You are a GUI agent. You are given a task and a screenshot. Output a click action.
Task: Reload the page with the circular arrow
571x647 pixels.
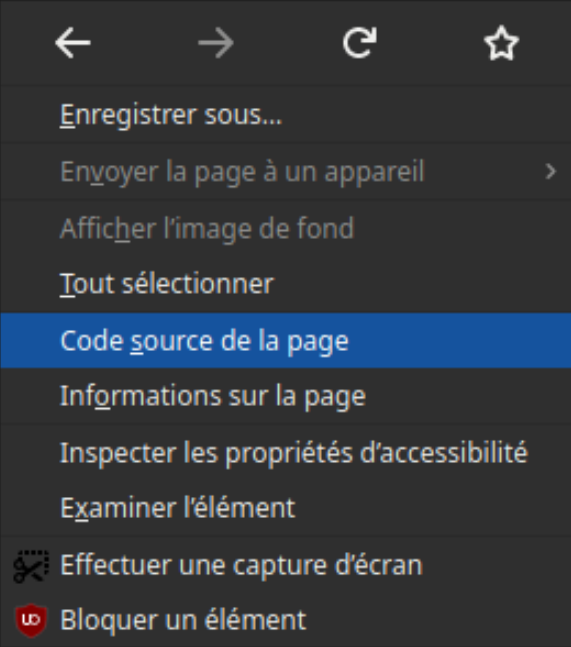point(359,43)
